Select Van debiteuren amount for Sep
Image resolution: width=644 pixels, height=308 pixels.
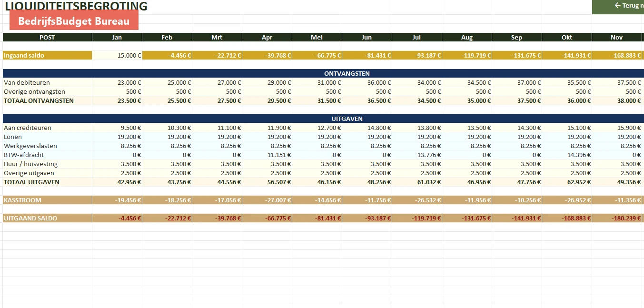[x=517, y=82]
